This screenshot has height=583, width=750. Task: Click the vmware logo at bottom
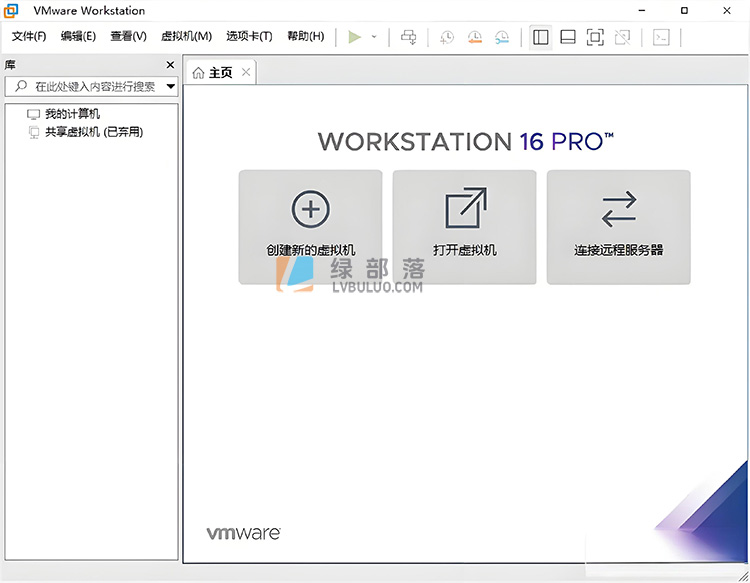(x=243, y=533)
